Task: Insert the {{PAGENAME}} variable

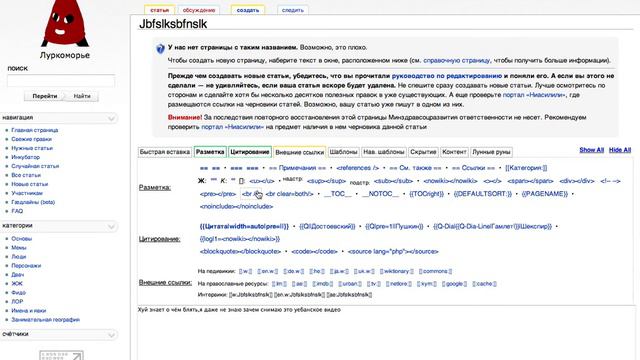Action: [x=544, y=194]
